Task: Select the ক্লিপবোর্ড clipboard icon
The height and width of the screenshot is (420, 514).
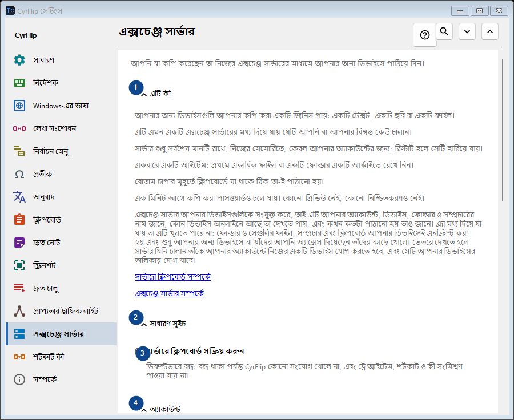Action: tap(19, 220)
